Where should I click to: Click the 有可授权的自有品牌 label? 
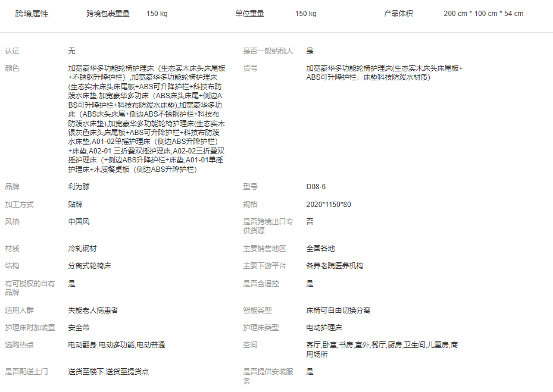click(30, 288)
